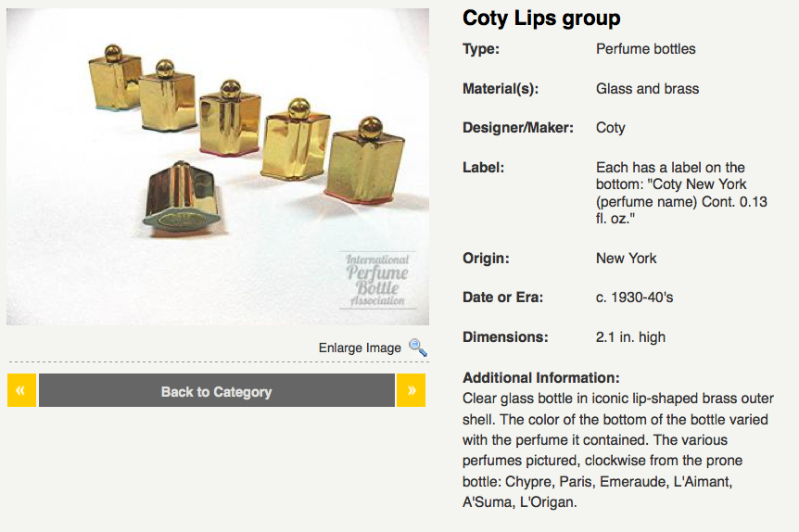Click the Additional Information heading
This screenshot has height=532, width=799.
[x=540, y=377]
